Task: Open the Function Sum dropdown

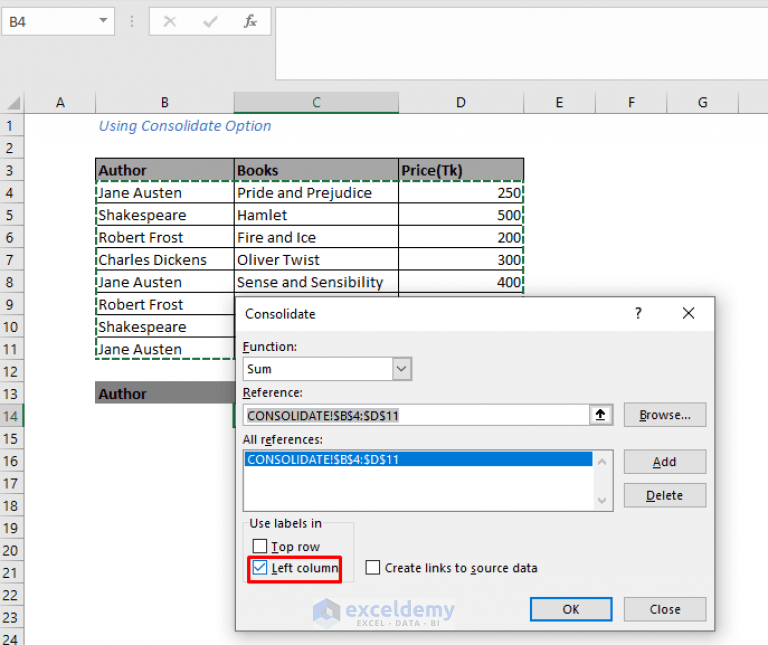Action: [402, 369]
